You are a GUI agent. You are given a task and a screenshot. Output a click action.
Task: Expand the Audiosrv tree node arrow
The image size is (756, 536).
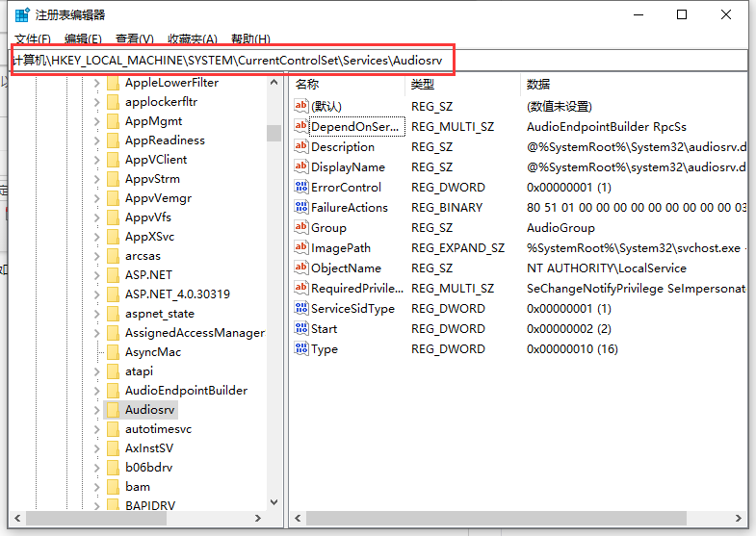pos(96,410)
